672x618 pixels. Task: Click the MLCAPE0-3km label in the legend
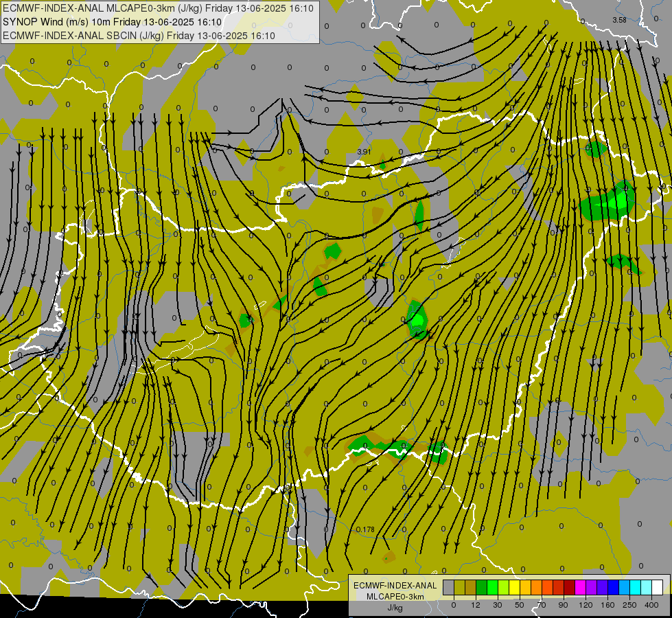coord(395,597)
